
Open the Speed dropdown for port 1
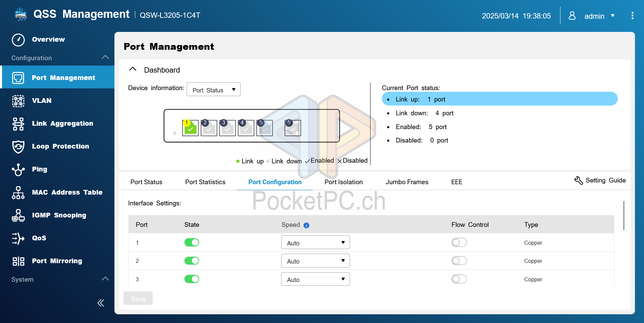pyautogui.click(x=315, y=243)
